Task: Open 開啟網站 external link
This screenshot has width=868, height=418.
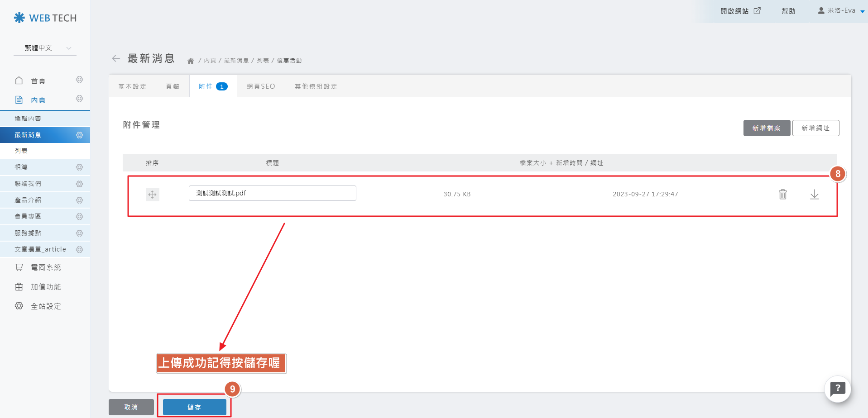Action: (x=740, y=11)
